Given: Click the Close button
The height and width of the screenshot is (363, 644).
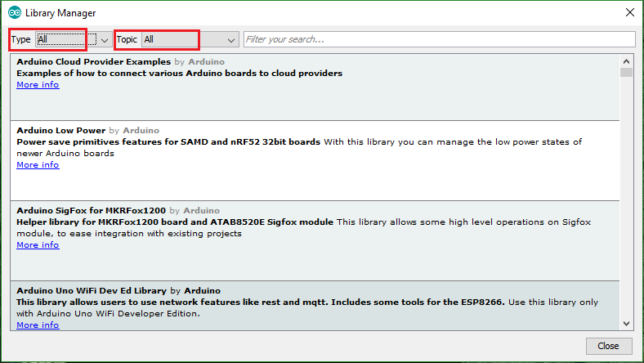Looking at the screenshot, I should [608, 346].
